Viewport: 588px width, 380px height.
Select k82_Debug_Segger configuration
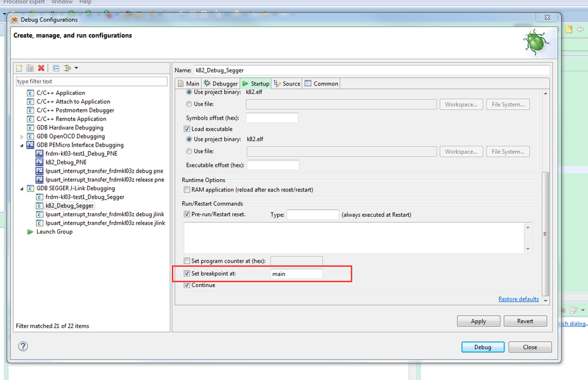[69, 206]
